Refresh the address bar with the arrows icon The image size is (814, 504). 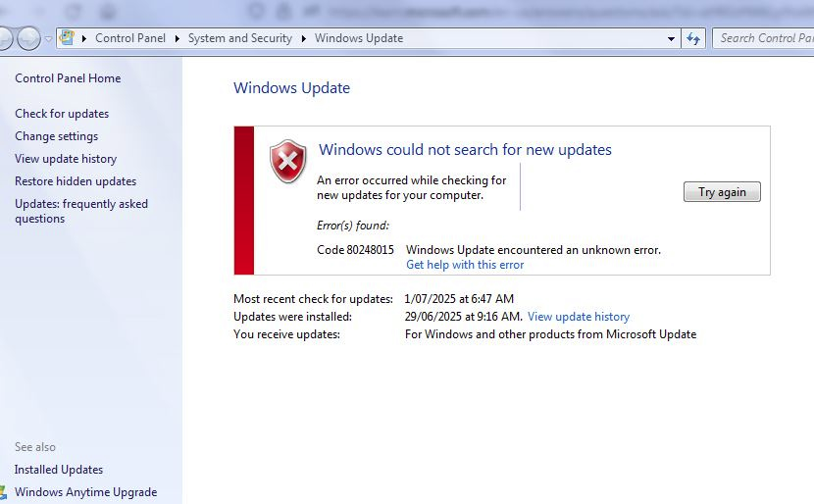pos(693,38)
